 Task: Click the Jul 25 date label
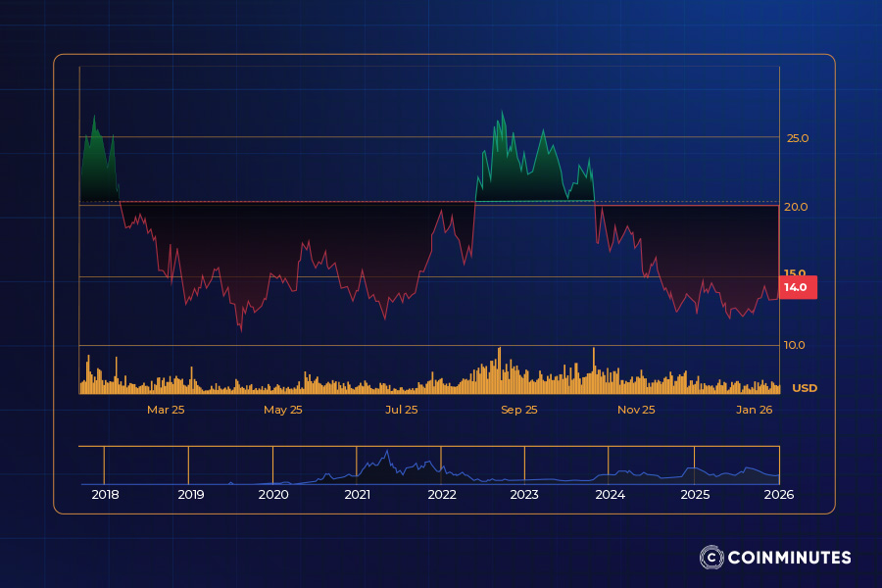(x=401, y=410)
